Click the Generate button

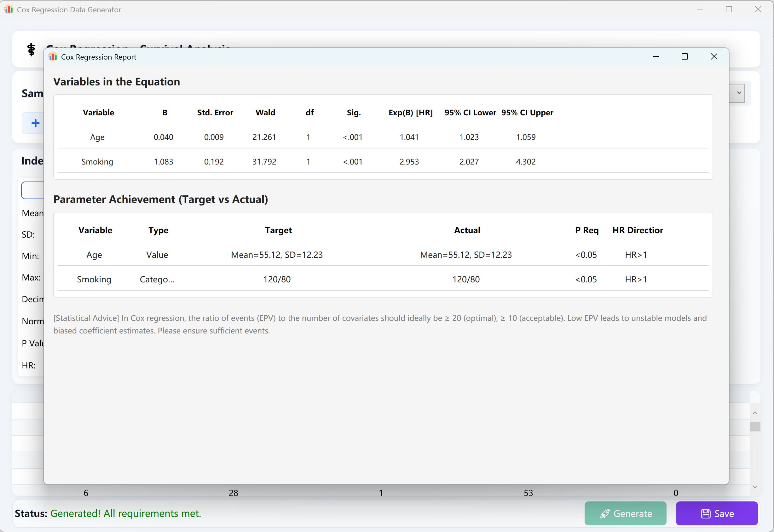pos(625,513)
